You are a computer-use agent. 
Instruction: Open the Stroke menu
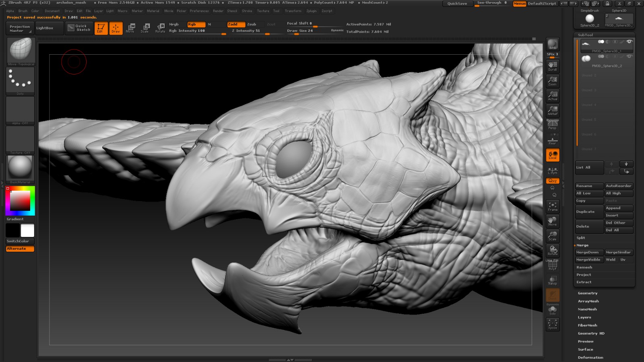coord(247,11)
